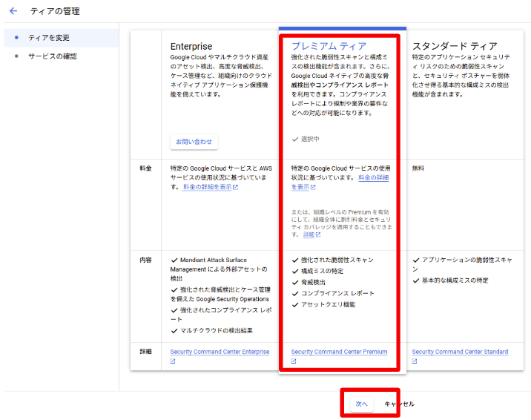Click the 料金 row label
Viewport: 531px width, 420px height.
145,168
